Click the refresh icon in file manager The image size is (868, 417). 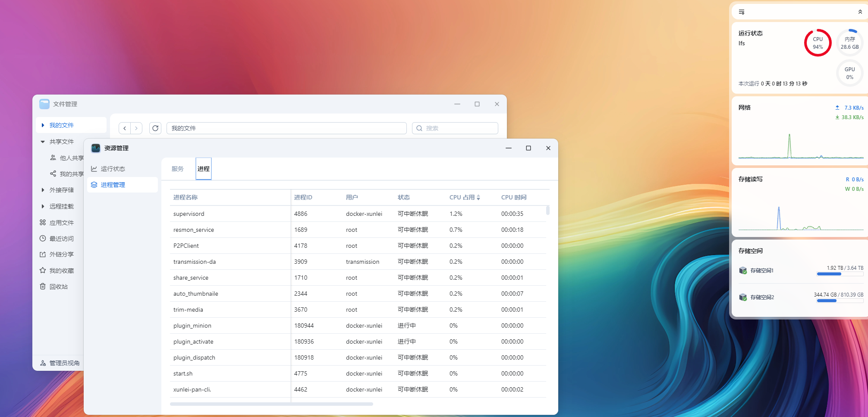[x=155, y=128]
